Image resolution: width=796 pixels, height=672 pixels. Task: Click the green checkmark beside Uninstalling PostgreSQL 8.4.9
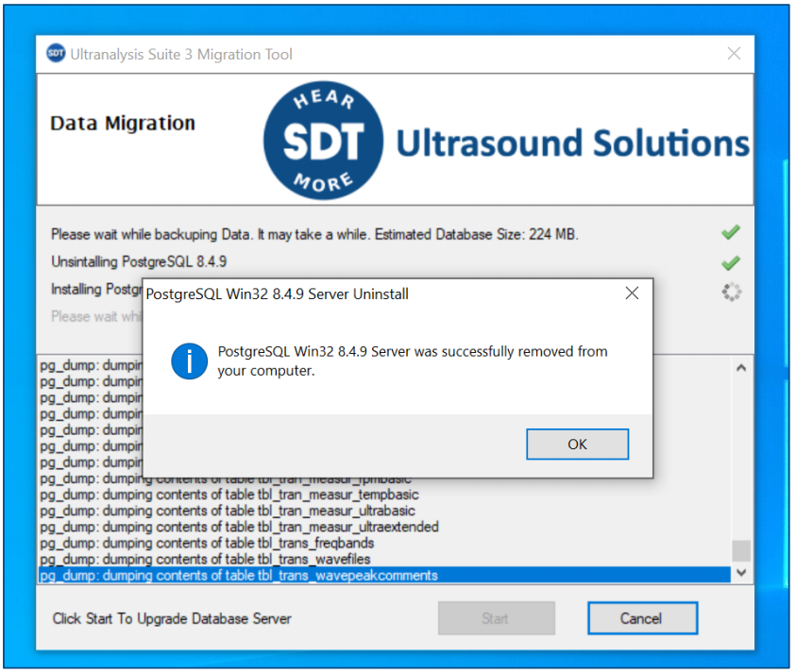[x=730, y=262]
